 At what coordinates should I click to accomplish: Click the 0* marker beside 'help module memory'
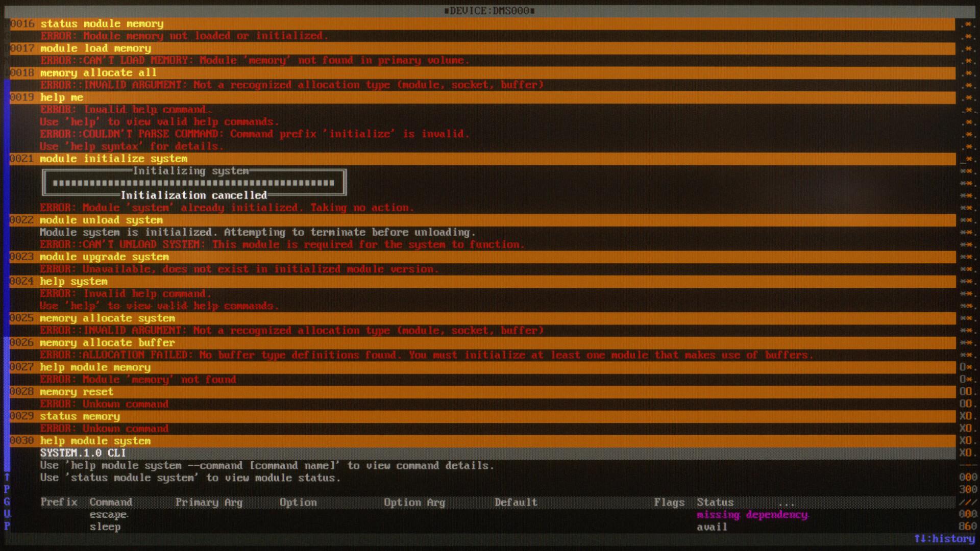coord(965,367)
